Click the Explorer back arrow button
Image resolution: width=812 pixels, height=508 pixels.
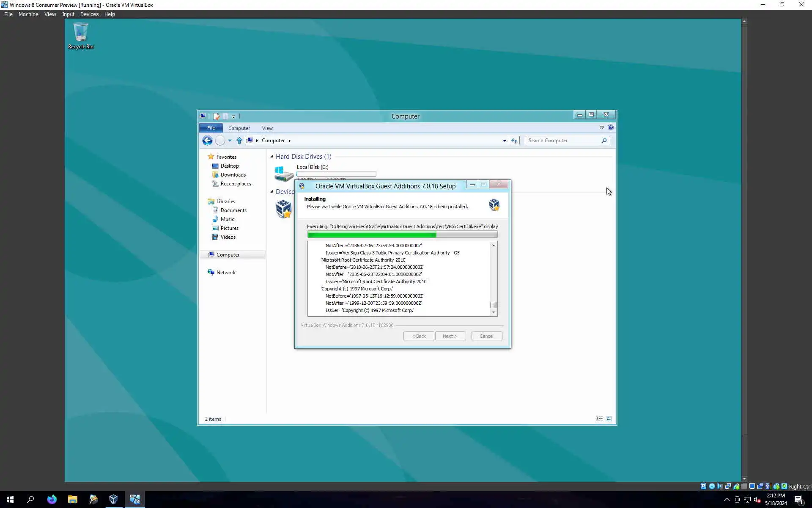click(207, 141)
